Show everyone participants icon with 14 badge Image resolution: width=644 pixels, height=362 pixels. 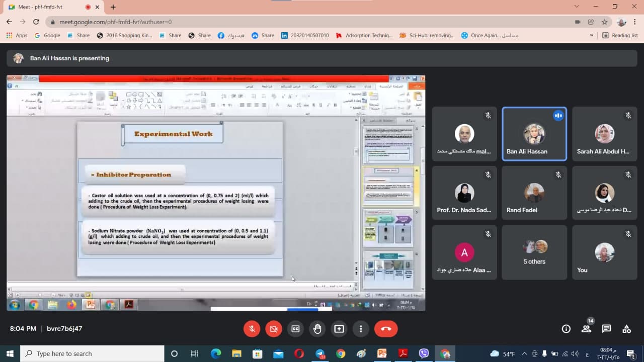point(587,328)
